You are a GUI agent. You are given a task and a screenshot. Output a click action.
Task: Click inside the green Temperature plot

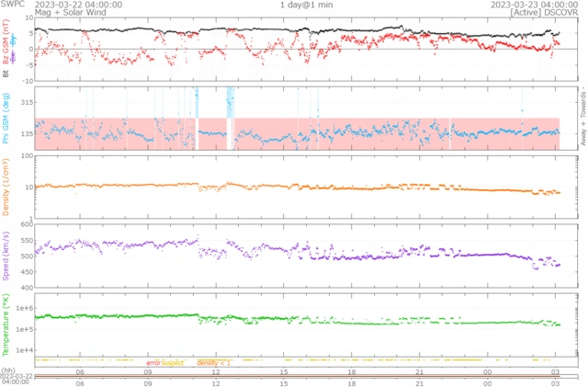pos(306,324)
